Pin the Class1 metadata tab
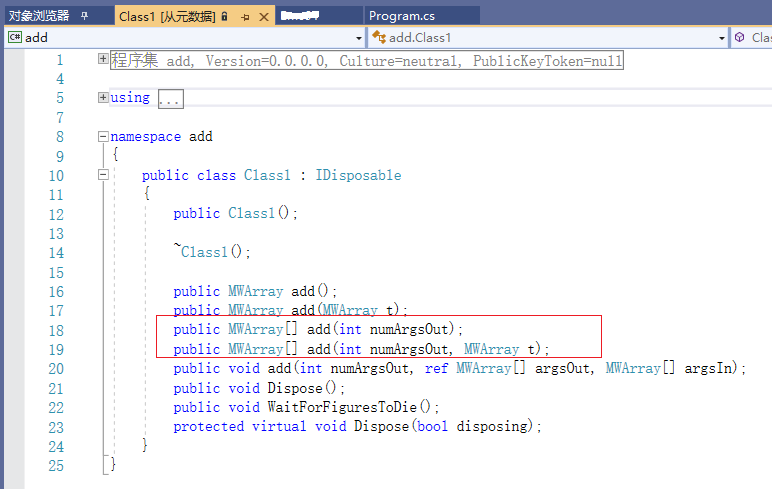This screenshot has height=489, width=781. (x=245, y=17)
